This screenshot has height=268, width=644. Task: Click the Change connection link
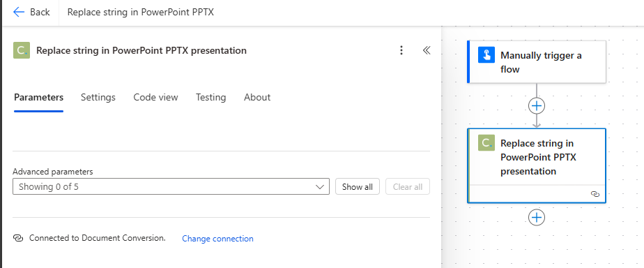[x=217, y=239]
